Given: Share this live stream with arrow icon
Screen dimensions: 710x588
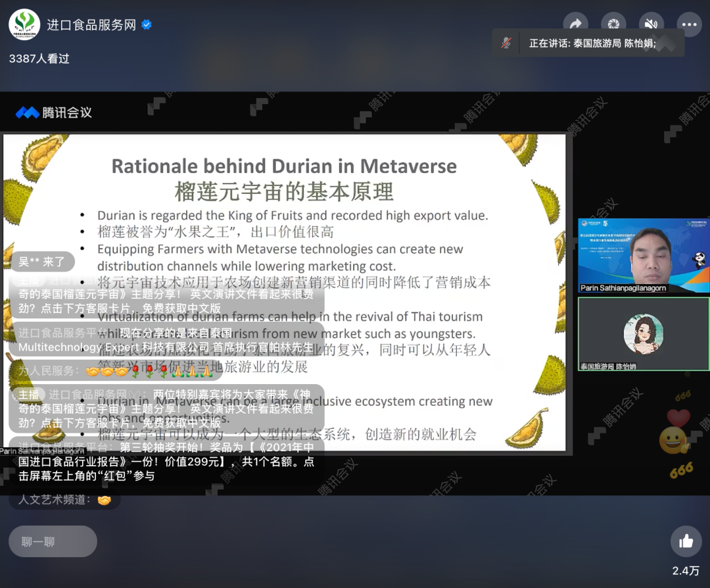Looking at the screenshot, I should 575,24.
